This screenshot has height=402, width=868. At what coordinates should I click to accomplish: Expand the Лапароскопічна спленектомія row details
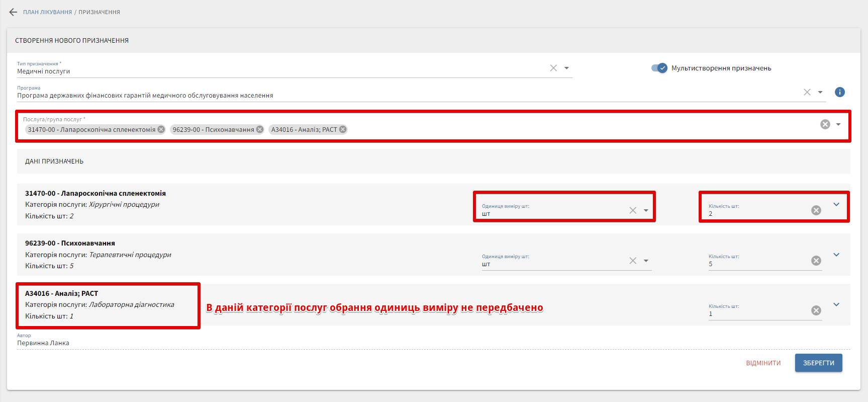tap(836, 204)
